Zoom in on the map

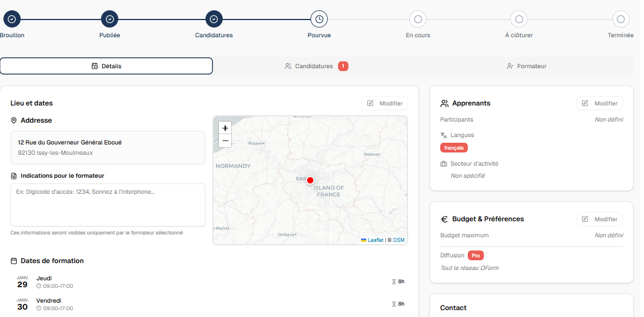(x=225, y=128)
